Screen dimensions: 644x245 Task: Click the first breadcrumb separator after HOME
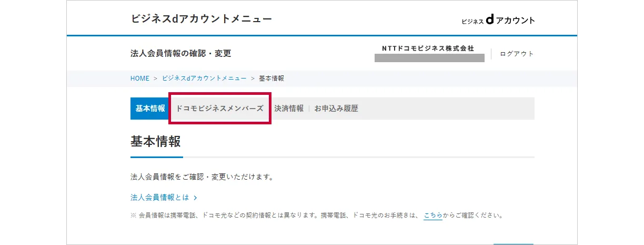(x=156, y=79)
